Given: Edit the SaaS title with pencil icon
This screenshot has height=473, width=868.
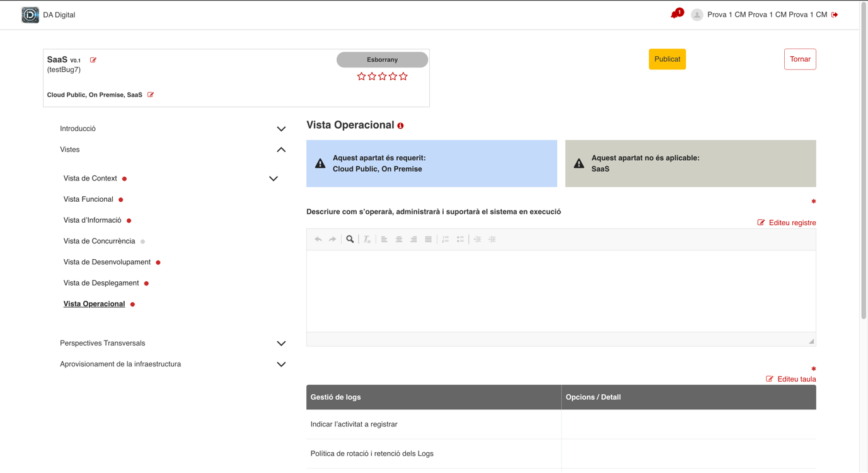Looking at the screenshot, I should [93, 60].
